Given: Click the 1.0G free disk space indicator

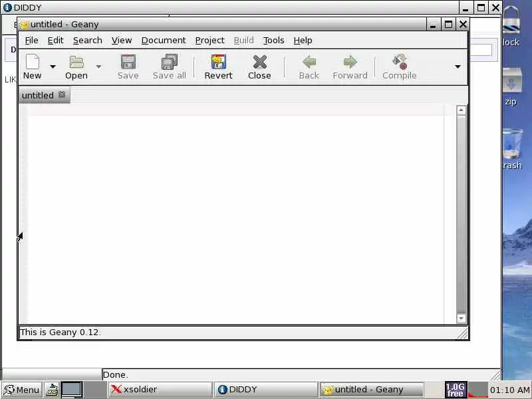Looking at the screenshot, I should click(x=456, y=390).
